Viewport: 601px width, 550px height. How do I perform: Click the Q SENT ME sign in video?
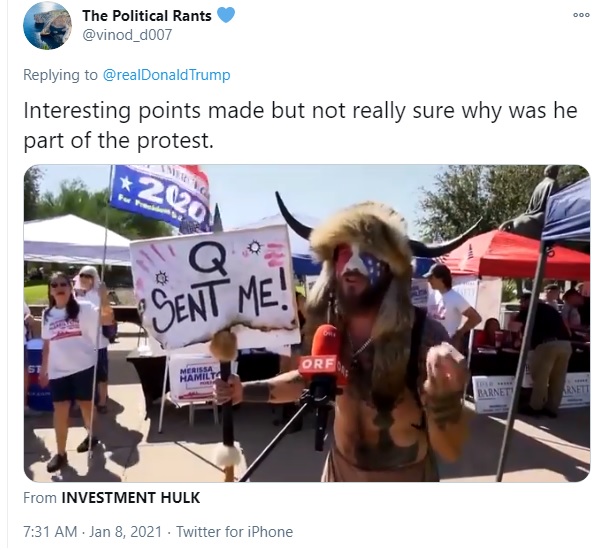(x=215, y=287)
